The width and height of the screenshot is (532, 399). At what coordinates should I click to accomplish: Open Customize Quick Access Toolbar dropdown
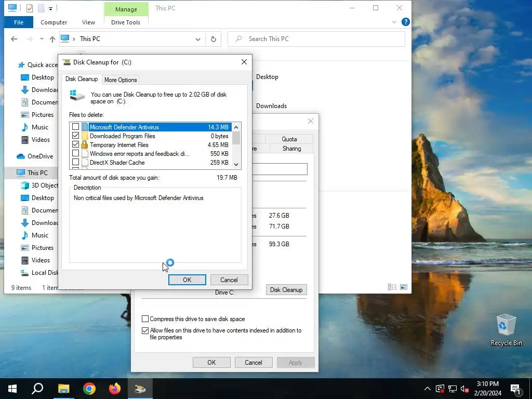pos(50,8)
